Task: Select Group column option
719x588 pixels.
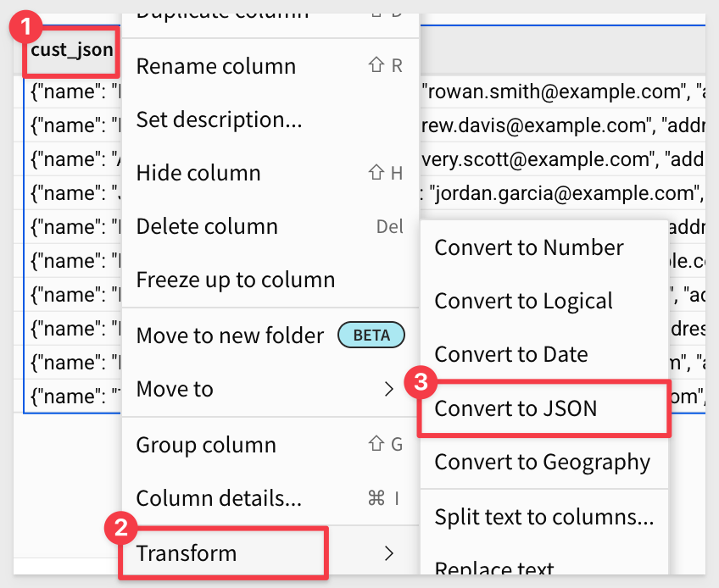Action: [x=270, y=445]
